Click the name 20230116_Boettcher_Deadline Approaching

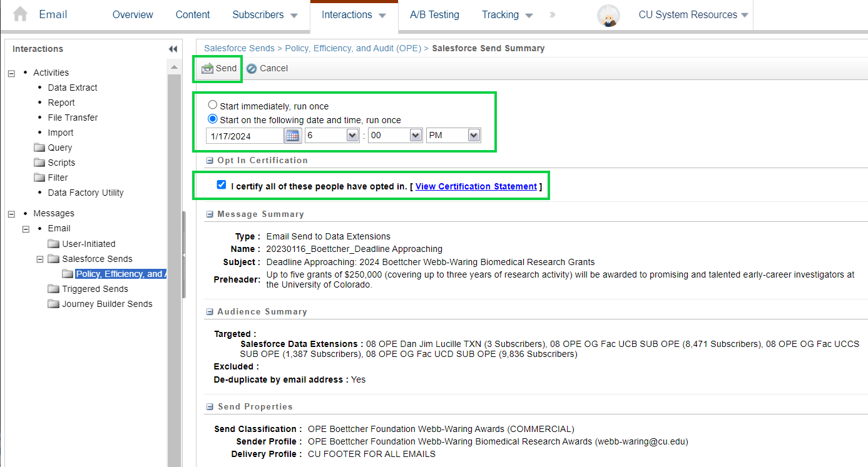pos(354,249)
